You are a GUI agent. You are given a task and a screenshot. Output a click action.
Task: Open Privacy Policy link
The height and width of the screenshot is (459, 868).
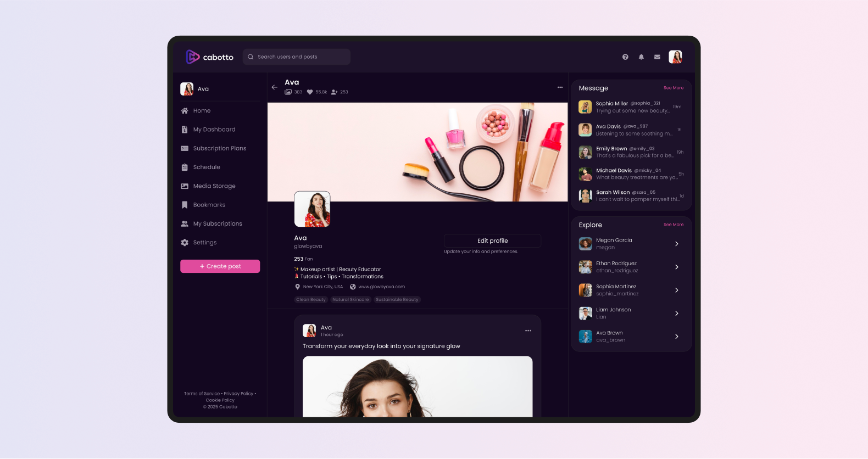tap(238, 394)
